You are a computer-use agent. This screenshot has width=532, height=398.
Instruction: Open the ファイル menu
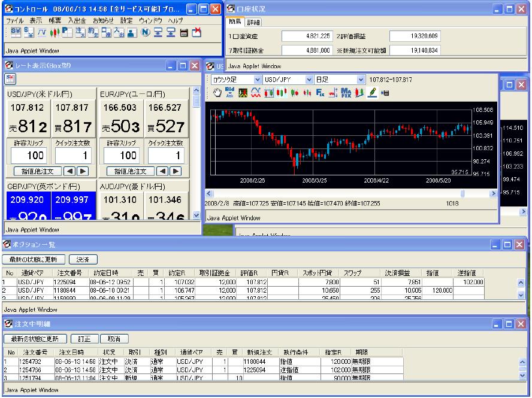15,21
